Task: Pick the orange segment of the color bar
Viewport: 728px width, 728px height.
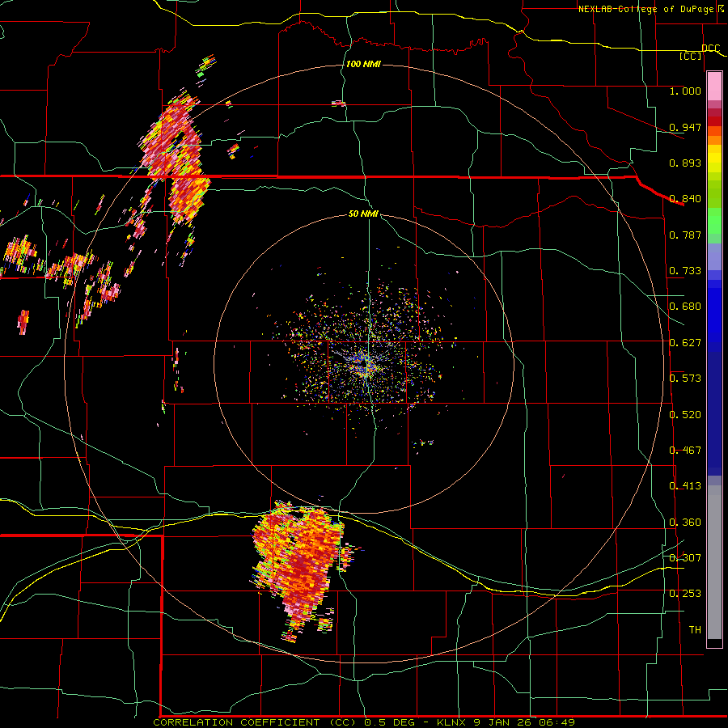Action: (714, 136)
